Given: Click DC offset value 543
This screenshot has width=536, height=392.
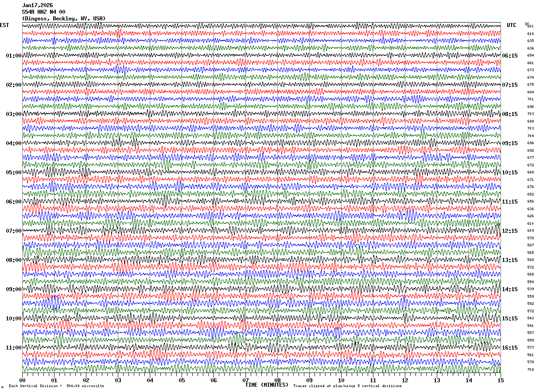Looking at the screenshot, I should coord(531,318).
